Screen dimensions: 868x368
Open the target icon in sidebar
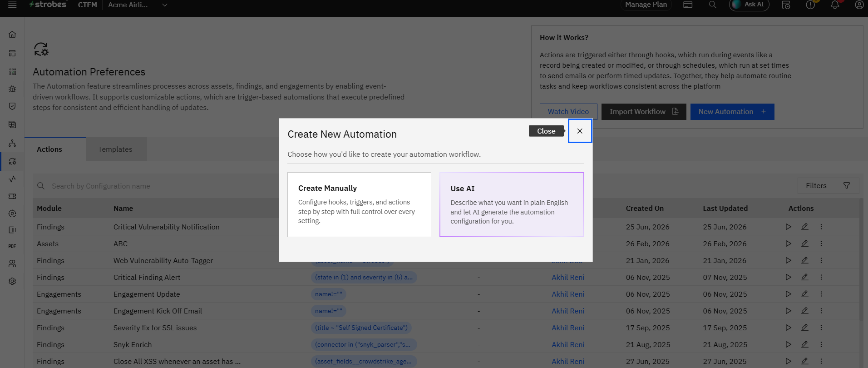[x=12, y=214]
